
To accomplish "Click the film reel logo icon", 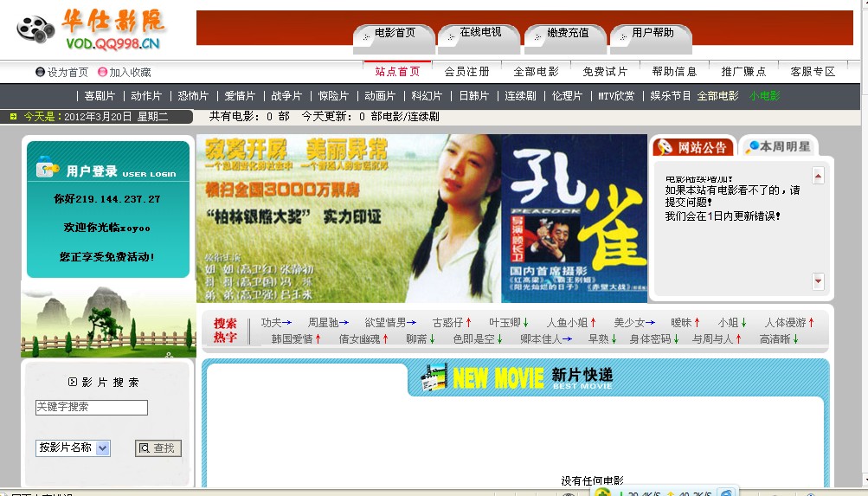I will 35,29.
